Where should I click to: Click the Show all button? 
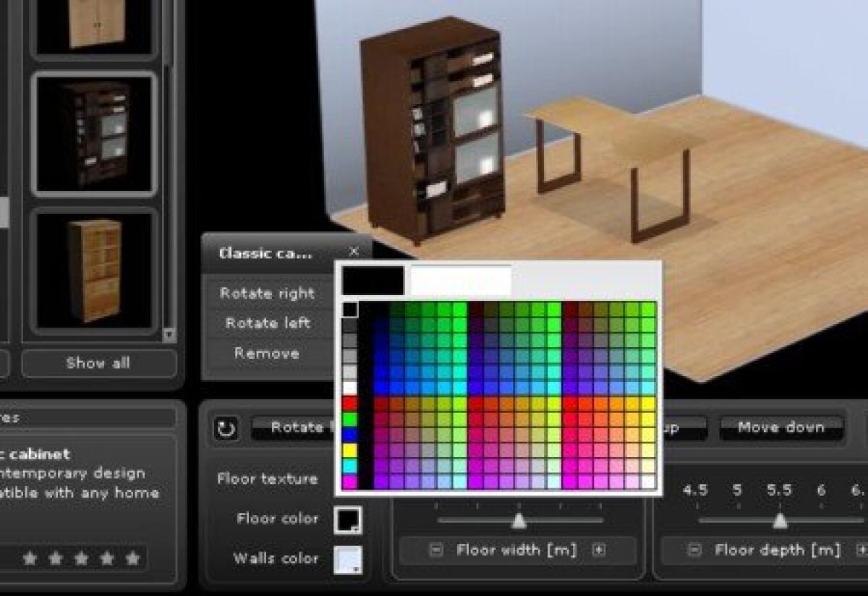[98, 363]
